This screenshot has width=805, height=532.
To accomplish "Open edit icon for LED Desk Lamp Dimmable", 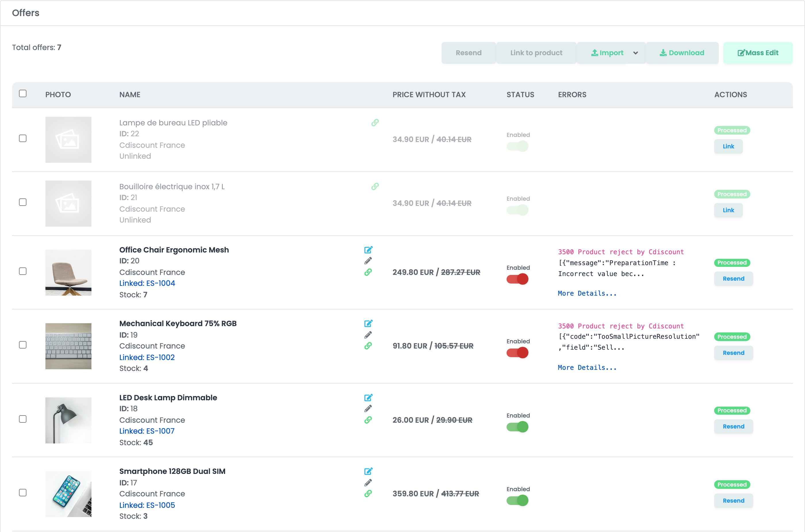I will pos(368,397).
